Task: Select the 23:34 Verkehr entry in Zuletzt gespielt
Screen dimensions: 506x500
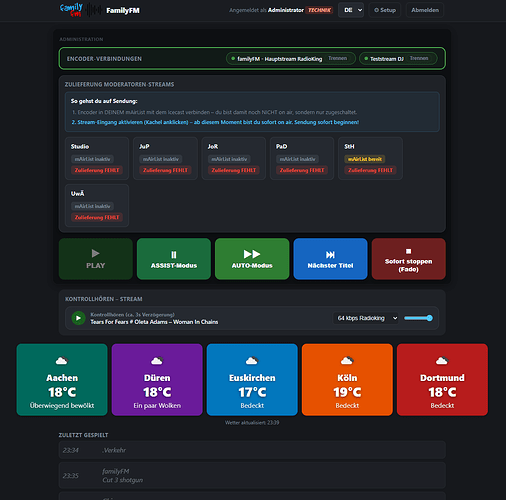Action: (252, 450)
